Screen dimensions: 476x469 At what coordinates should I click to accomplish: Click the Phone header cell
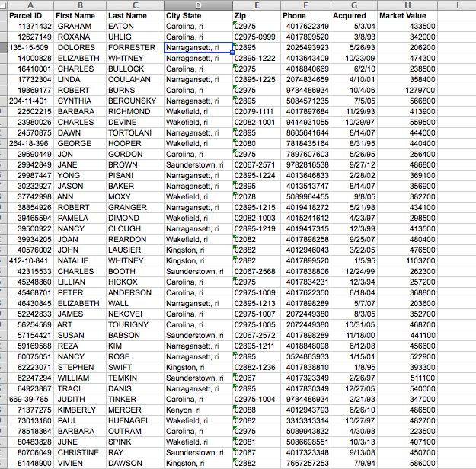[x=305, y=16]
